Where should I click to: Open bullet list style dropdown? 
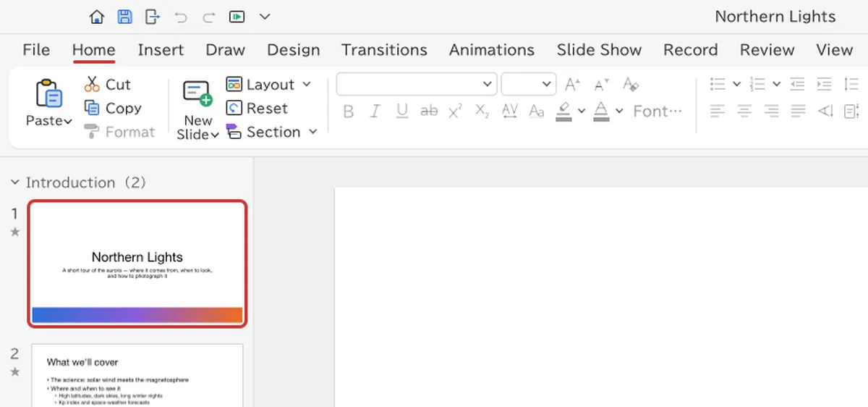point(736,84)
